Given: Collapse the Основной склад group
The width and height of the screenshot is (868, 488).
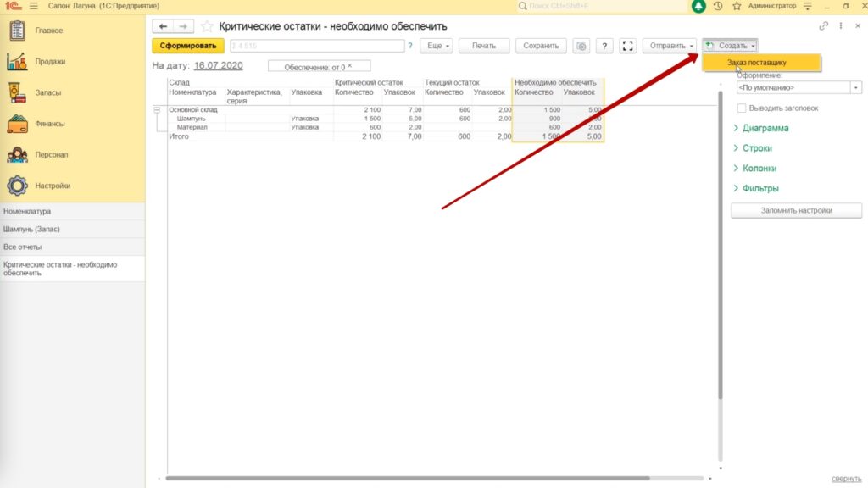Looking at the screenshot, I should [157, 110].
